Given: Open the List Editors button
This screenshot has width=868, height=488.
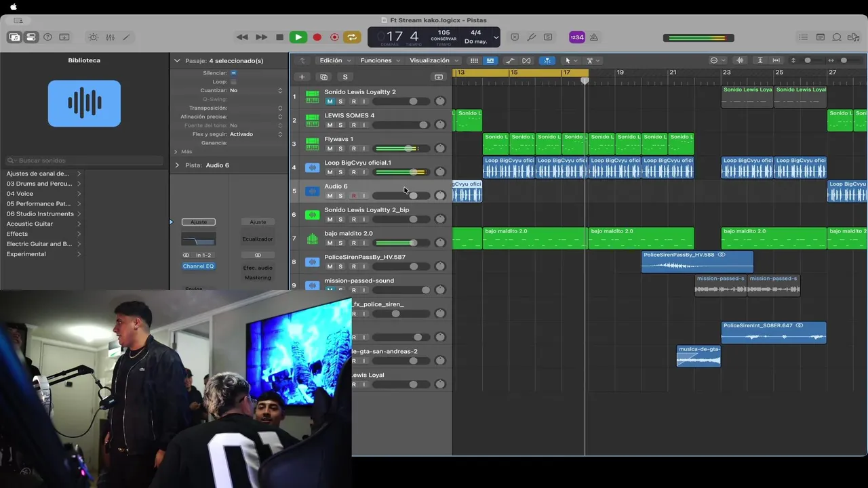Looking at the screenshot, I should pos(804,37).
